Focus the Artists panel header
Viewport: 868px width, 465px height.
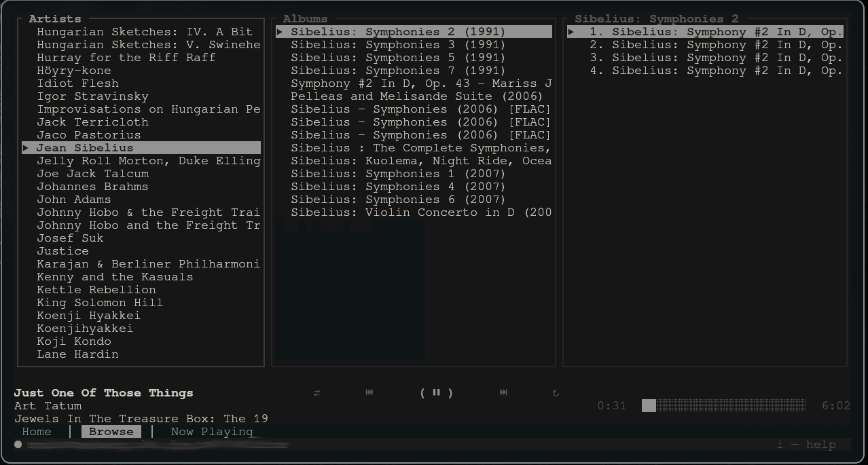click(x=55, y=19)
